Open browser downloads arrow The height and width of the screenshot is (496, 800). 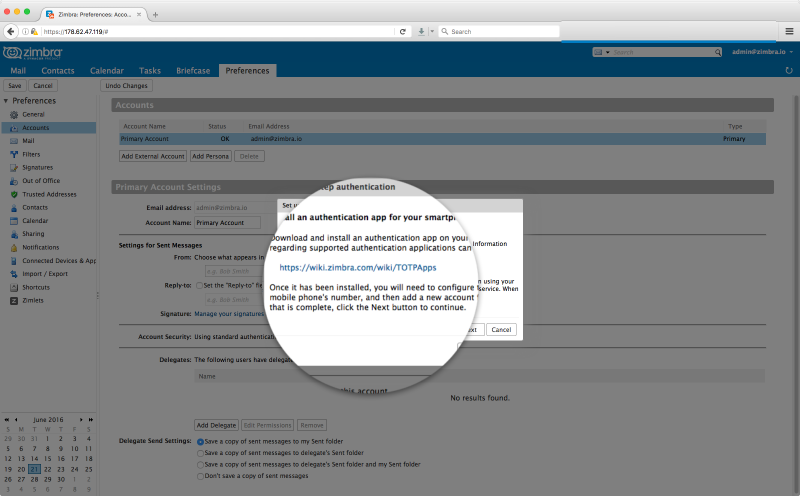[421, 32]
